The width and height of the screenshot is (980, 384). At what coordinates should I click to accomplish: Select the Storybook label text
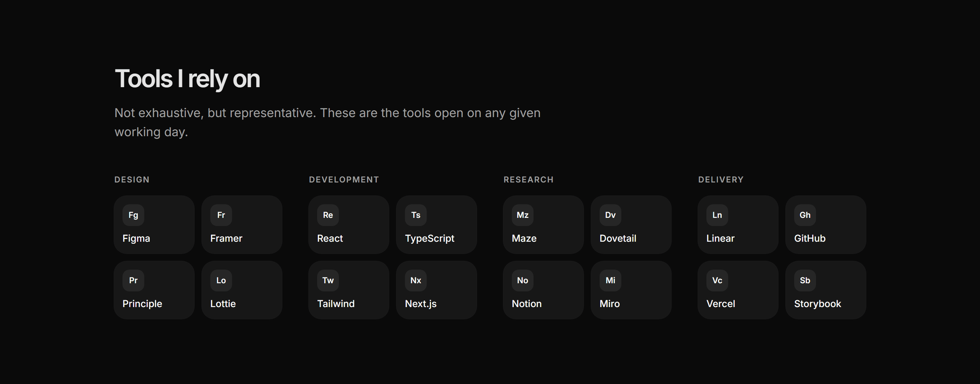(x=818, y=304)
